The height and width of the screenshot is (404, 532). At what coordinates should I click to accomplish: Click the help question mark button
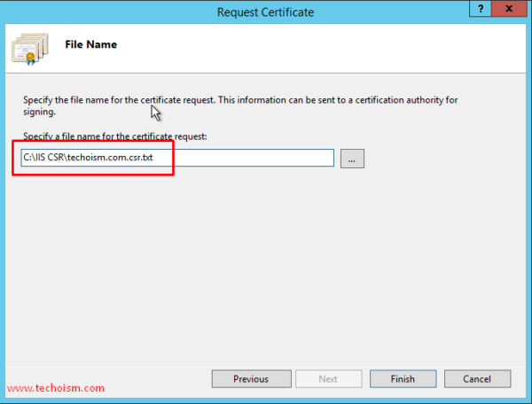point(483,12)
